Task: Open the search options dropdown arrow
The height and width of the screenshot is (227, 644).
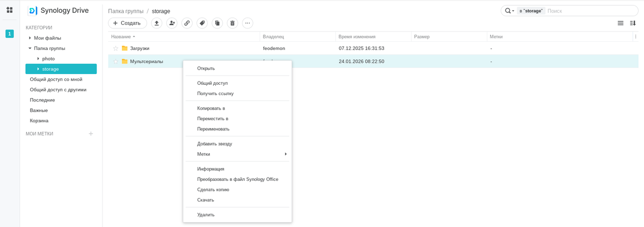Action: point(513,11)
